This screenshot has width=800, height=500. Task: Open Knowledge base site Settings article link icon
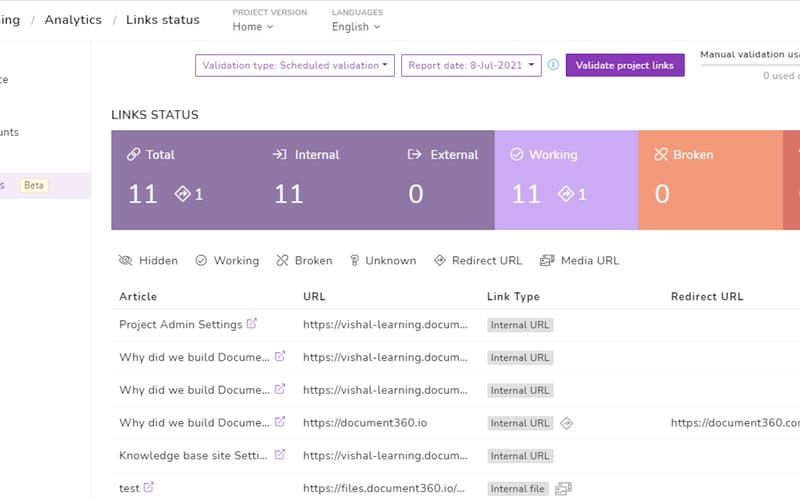[x=280, y=454]
